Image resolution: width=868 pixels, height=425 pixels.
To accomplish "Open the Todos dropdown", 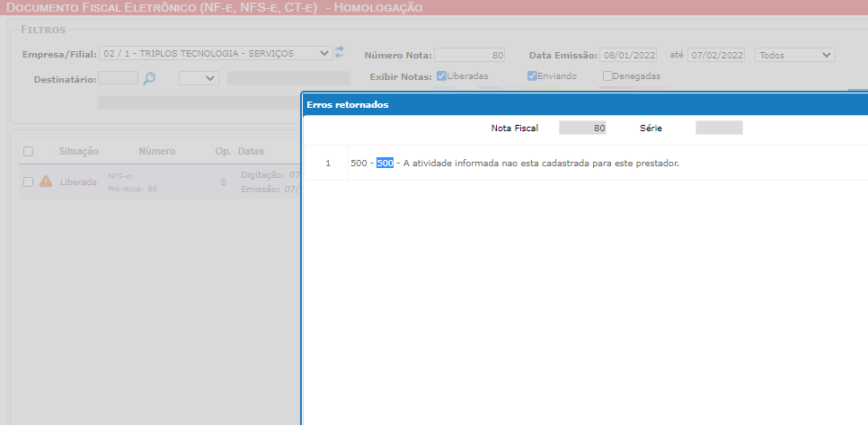I will (795, 55).
